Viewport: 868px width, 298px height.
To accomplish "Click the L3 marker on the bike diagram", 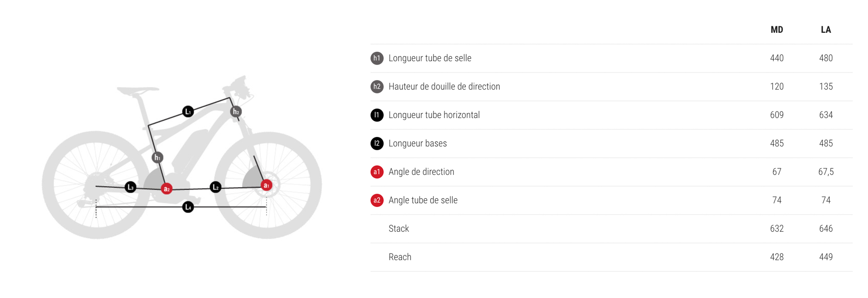I will (x=131, y=187).
